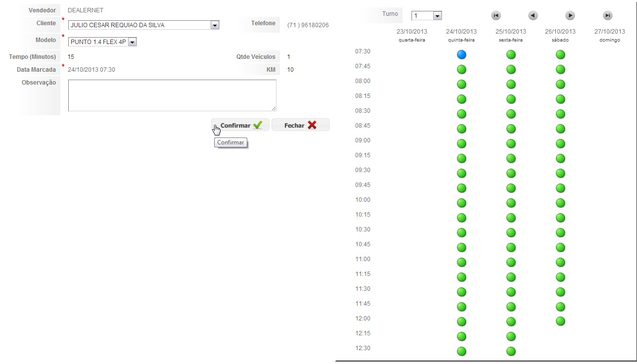Select 08:45 slot on 25/10/2013
637x364 pixels.
[511, 129]
